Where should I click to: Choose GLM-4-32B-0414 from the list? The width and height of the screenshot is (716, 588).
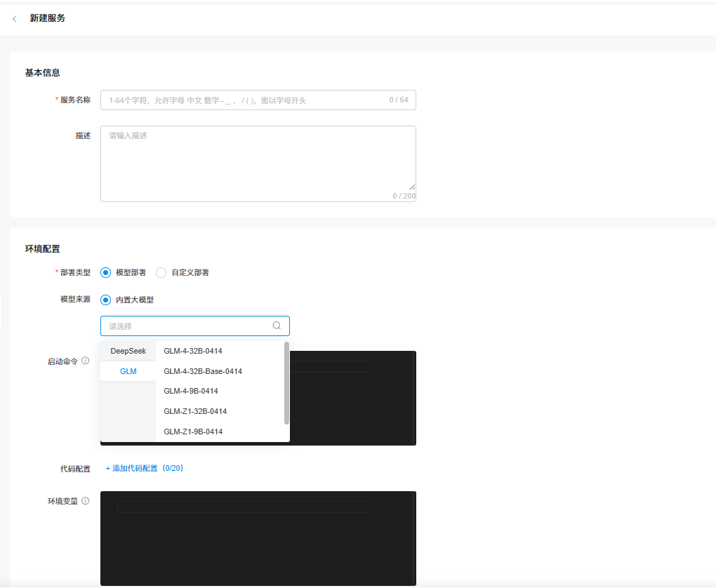point(193,351)
